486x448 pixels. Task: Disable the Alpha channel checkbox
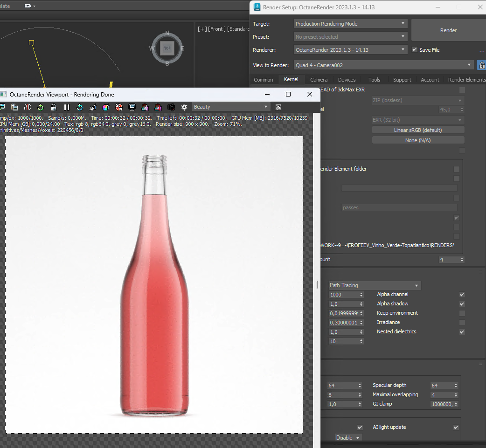[x=462, y=295]
